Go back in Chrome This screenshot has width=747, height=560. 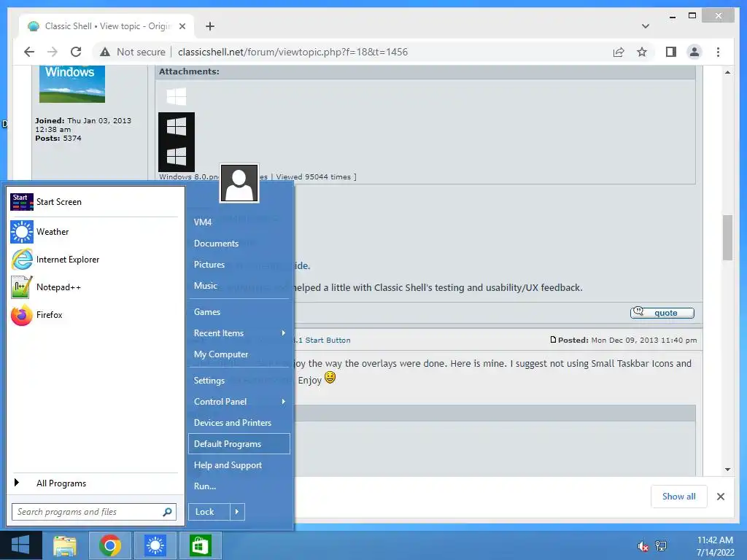pyautogui.click(x=29, y=52)
